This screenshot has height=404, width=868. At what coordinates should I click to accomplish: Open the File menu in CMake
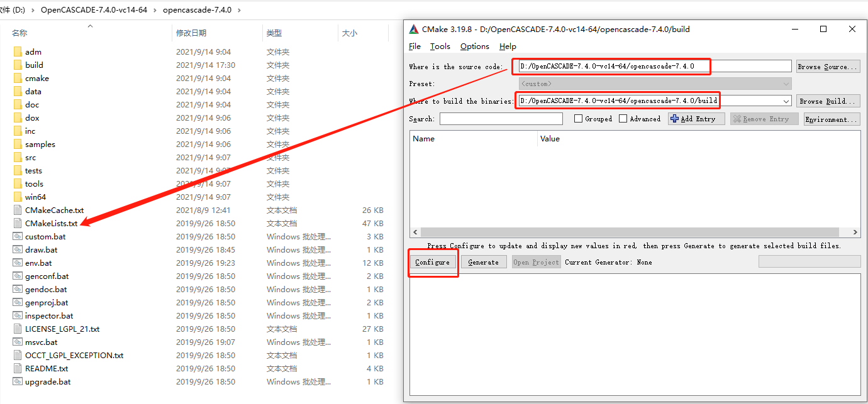tap(415, 46)
